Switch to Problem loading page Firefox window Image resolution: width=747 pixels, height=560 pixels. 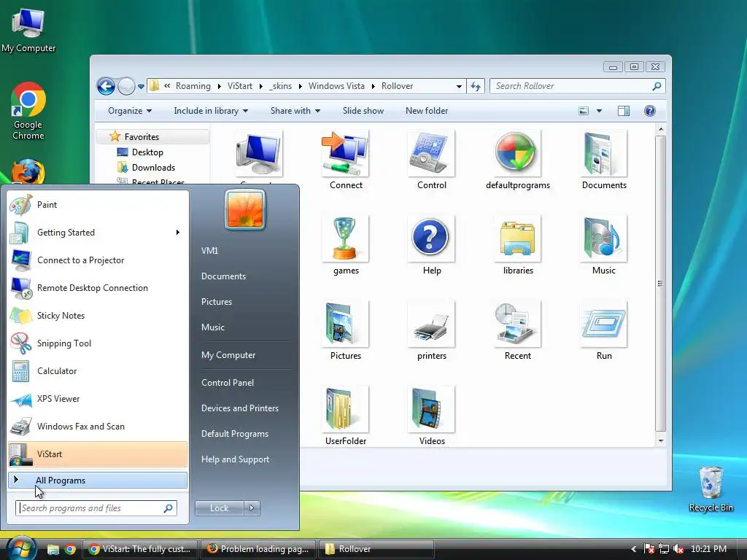point(259,549)
